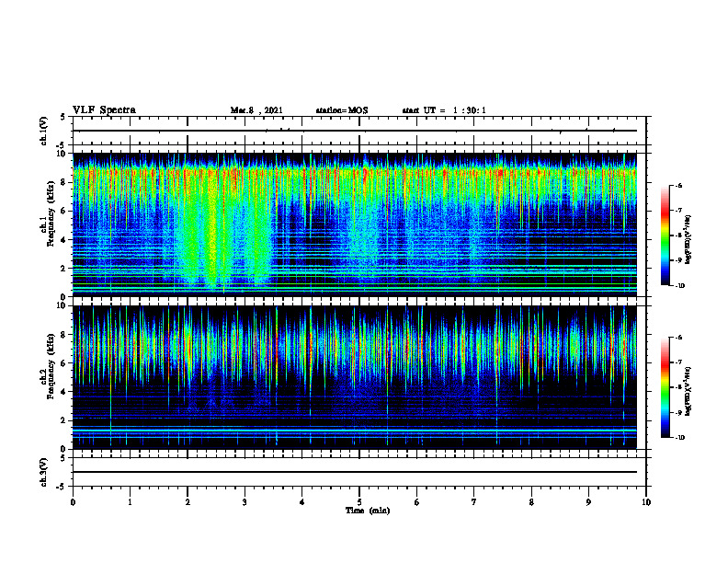Click the "10" tick of ch.2 frequency axis
Screen dimensions: 728x563
(62, 306)
